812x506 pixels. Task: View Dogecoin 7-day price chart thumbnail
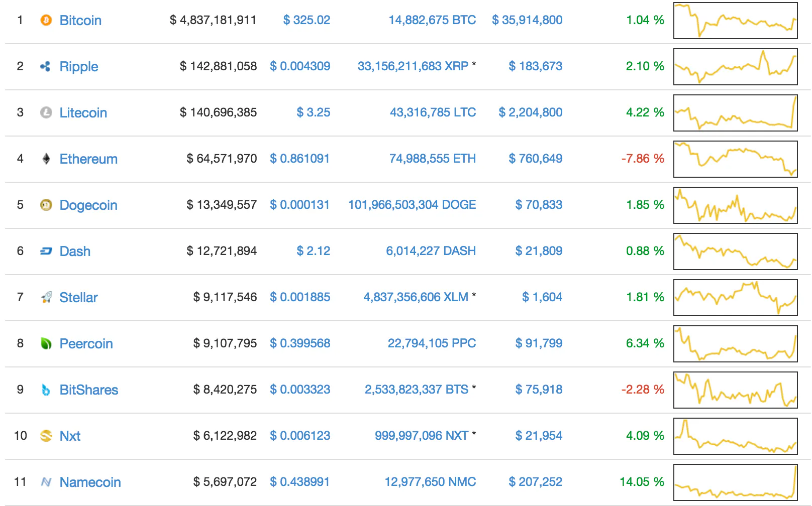(736, 205)
